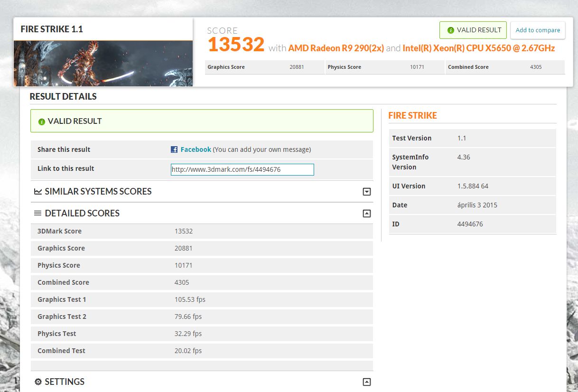Click the Valid Result banner text
578x392 pixels.
(x=75, y=121)
